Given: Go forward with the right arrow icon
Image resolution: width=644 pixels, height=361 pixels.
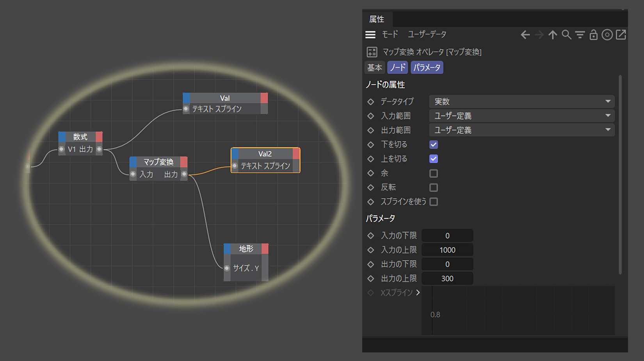Looking at the screenshot, I should click(x=539, y=35).
